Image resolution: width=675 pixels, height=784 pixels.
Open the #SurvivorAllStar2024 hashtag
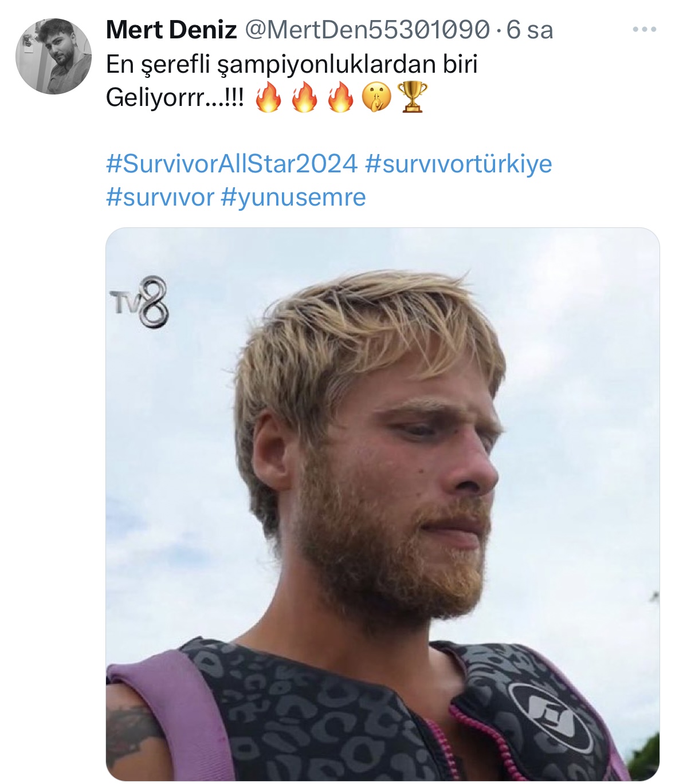click(232, 164)
